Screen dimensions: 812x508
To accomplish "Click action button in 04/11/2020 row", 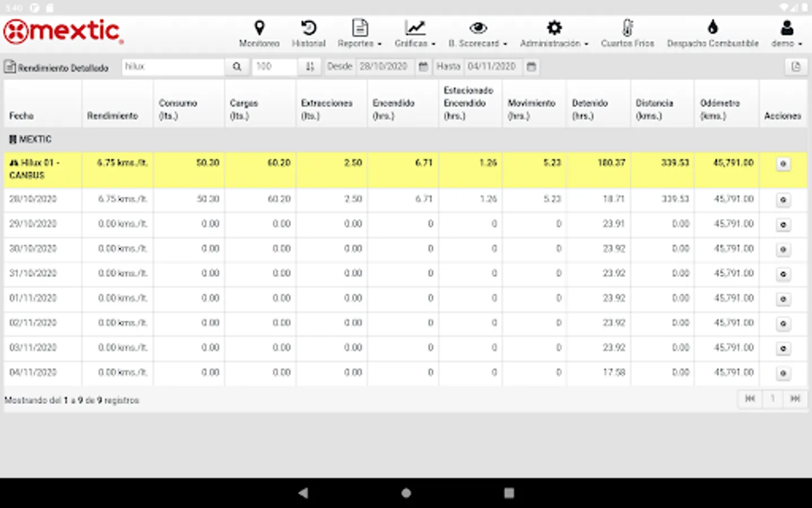I will click(x=783, y=374).
